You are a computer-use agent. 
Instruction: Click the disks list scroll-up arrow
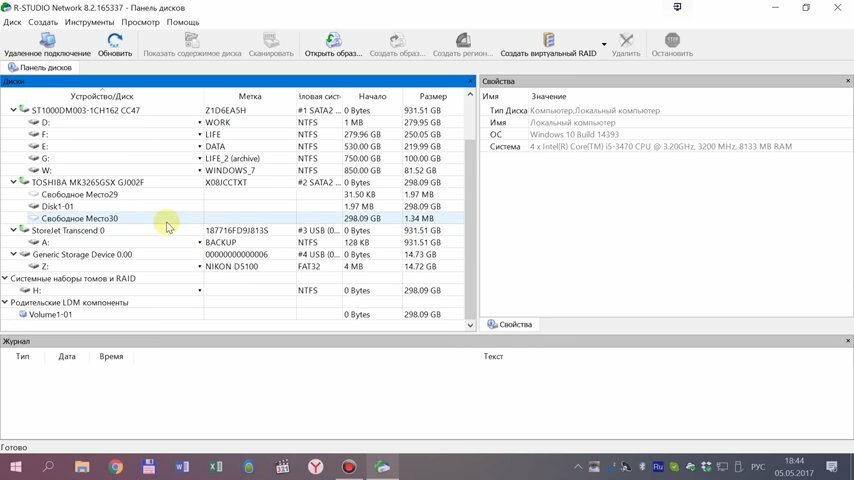point(471,94)
